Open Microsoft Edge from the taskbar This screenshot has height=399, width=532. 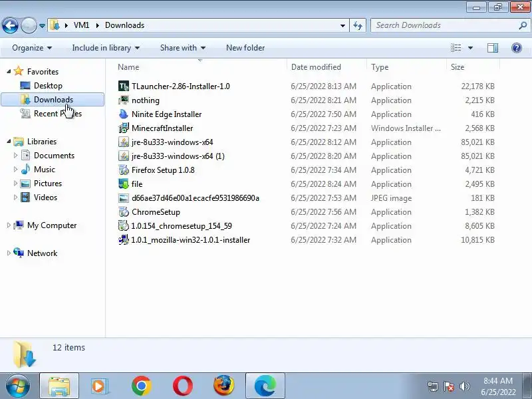click(x=265, y=386)
